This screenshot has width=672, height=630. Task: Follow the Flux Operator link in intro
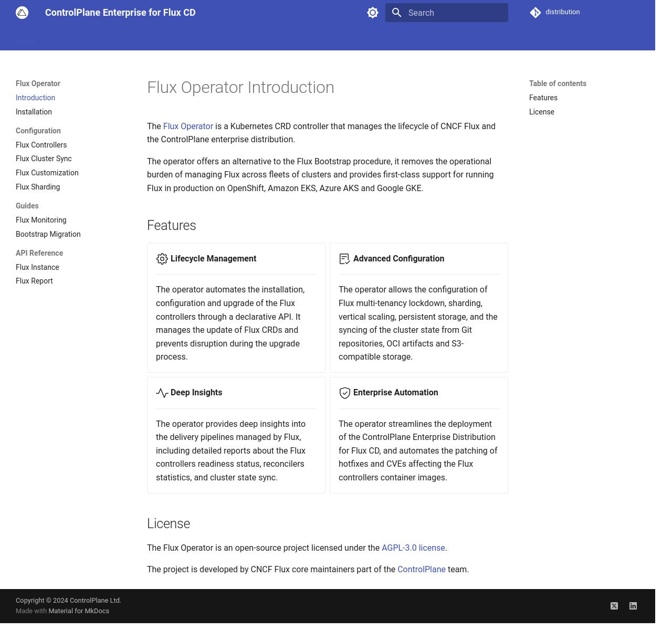(x=188, y=126)
